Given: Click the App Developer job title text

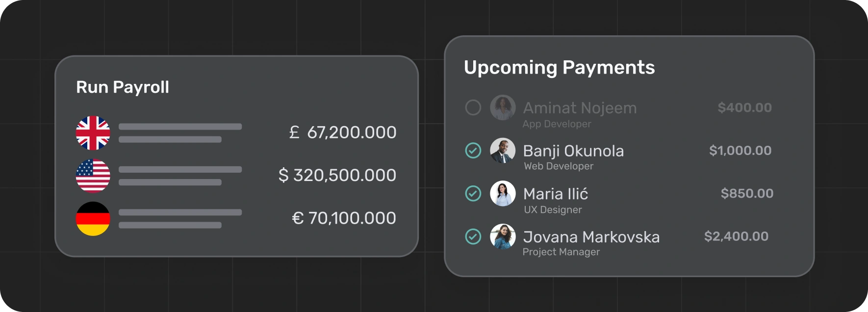Looking at the screenshot, I should (557, 124).
